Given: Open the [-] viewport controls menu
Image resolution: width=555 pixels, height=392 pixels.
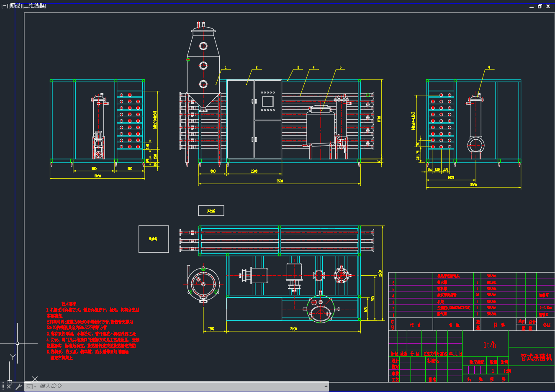Looking at the screenshot, I should pyautogui.click(x=5, y=5).
